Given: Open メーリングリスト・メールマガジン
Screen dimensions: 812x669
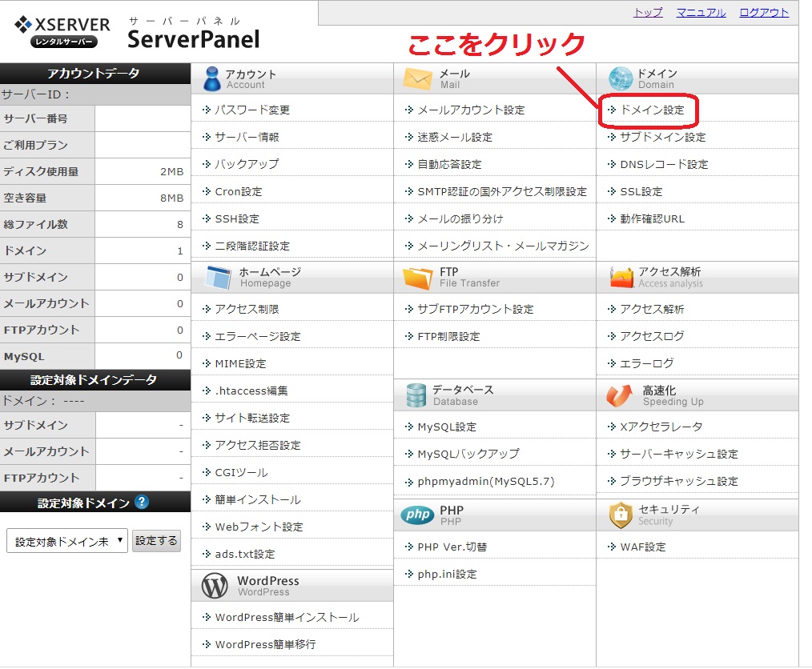Looking at the screenshot, I should tap(504, 246).
